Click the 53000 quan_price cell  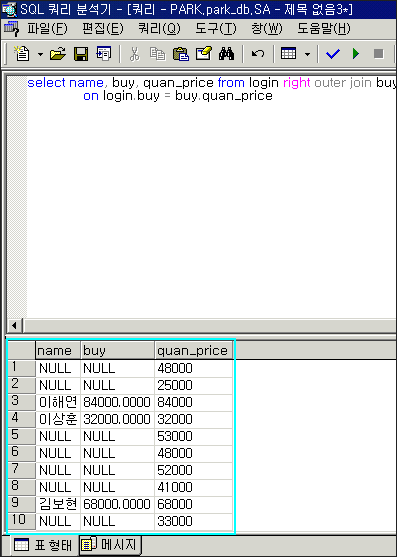click(x=194, y=436)
